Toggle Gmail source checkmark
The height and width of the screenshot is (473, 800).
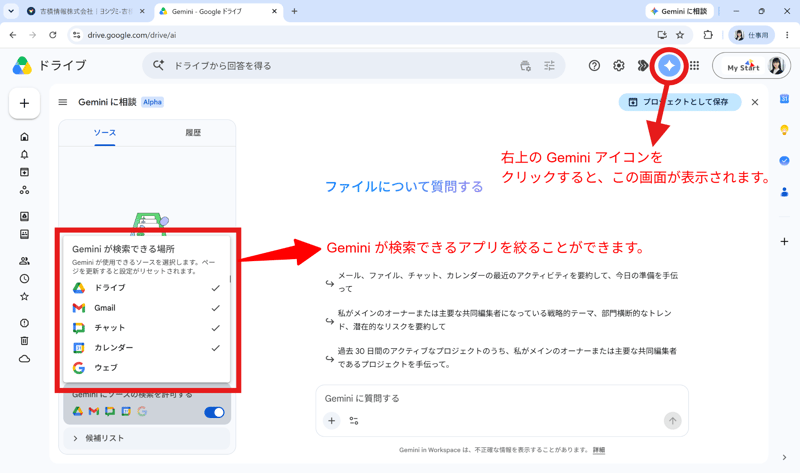point(215,308)
